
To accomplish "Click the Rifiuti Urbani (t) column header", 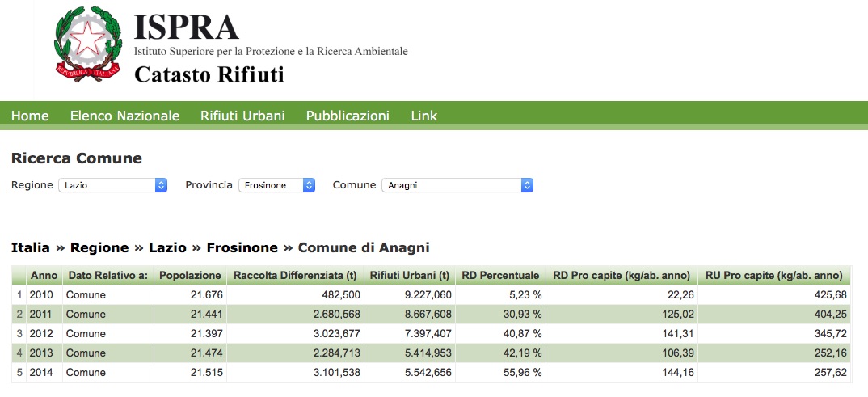I will tap(409, 276).
